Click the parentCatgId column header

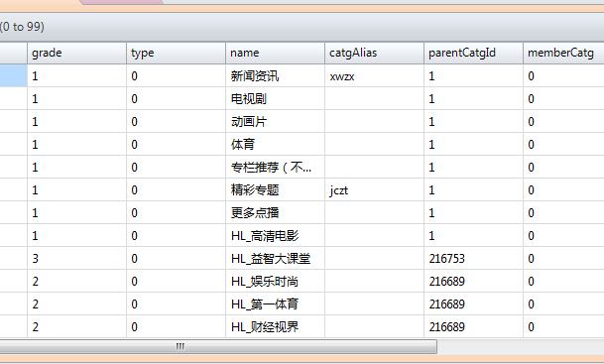[473, 53]
